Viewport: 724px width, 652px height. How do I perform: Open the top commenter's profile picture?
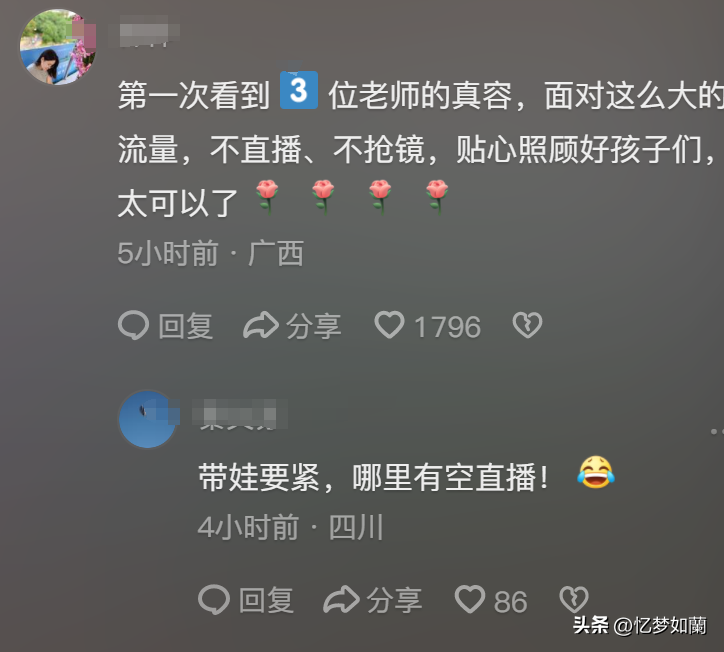58,47
